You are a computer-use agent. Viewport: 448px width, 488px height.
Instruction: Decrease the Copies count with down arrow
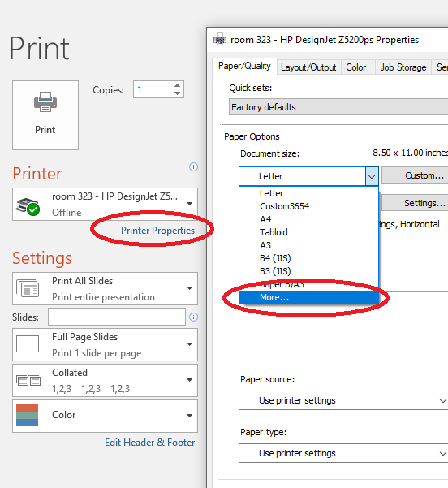click(x=177, y=93)
